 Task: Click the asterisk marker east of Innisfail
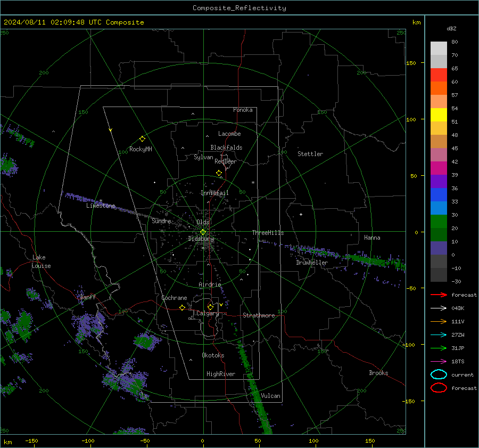click(253, 183)
